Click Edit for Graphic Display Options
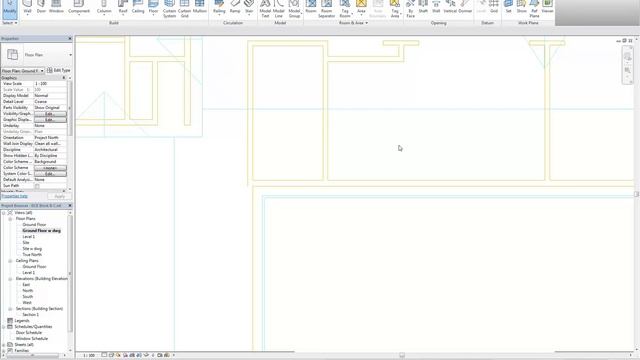The image size is (640, 360). tap(50, 120)
